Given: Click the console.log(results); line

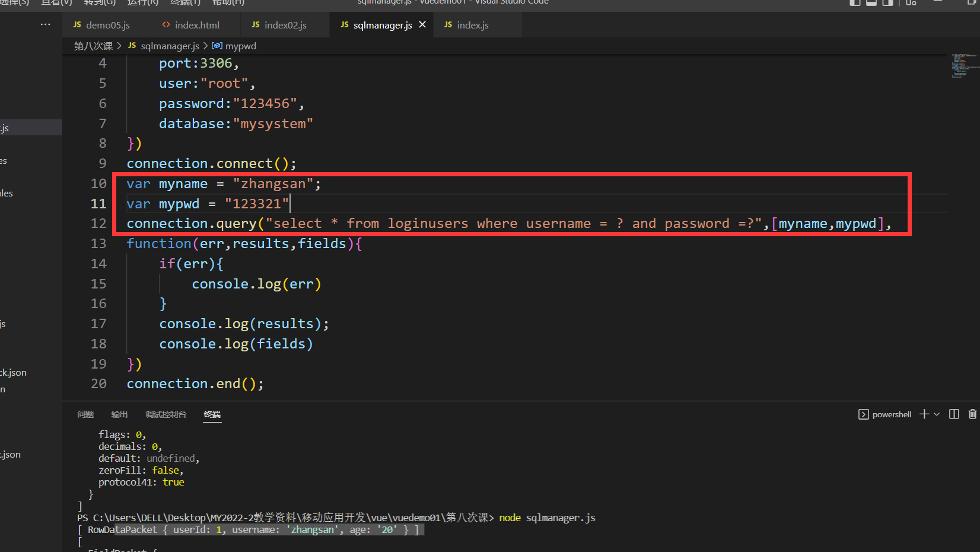Looking at the screenshot, I should 244,323.
